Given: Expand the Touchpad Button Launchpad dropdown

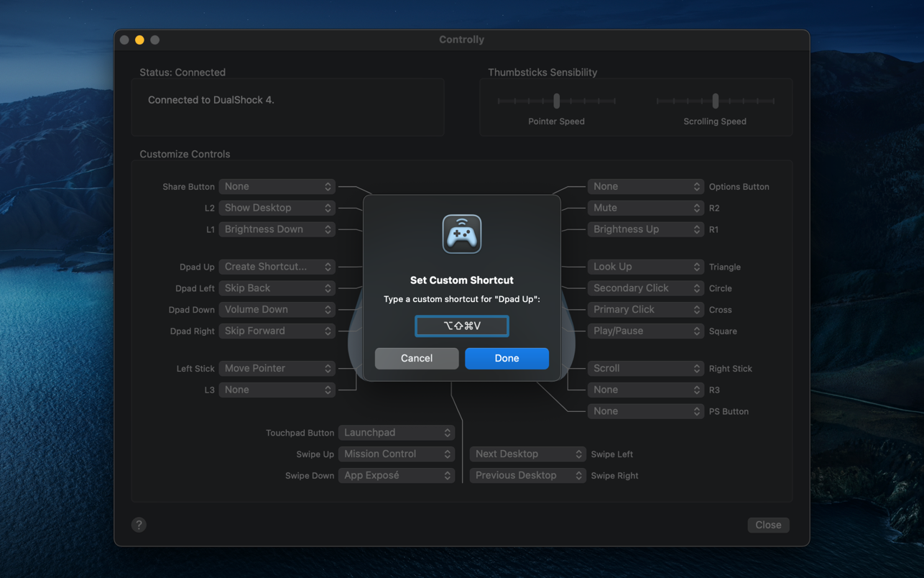Looking at the screenshot, I should click(397, 433).
